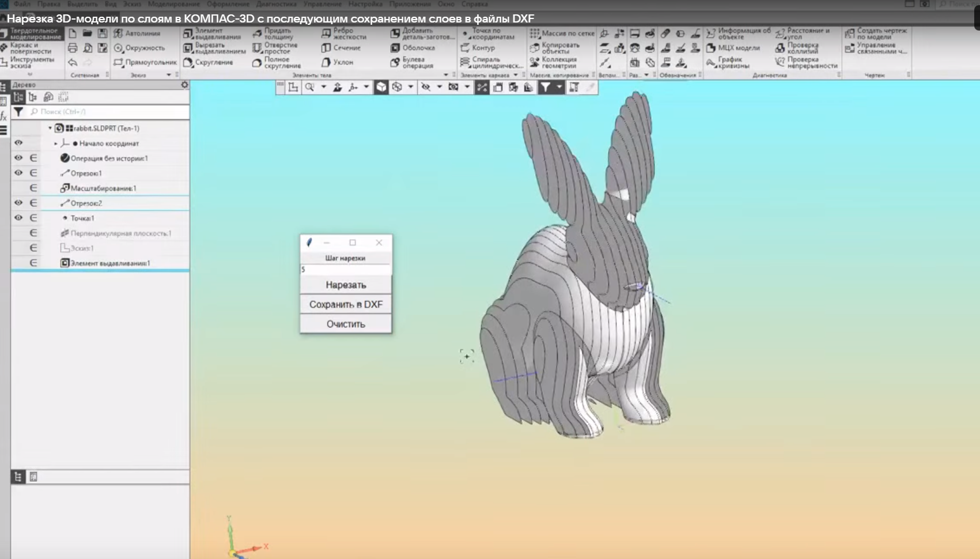Click Сохранить в DXF button
980x559 pixels.
click(x=346, y=304)
